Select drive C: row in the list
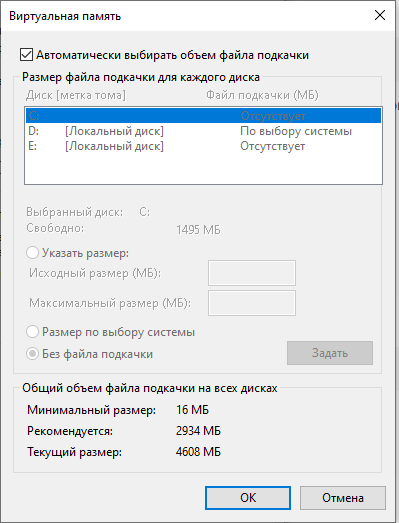Screen dimensions: 399x523 tap(203, 116)
